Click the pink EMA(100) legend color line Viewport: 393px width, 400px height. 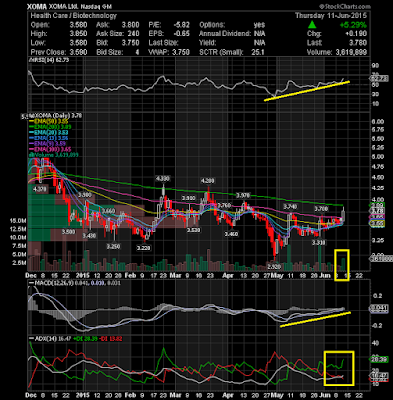click(x=31, y=149)
